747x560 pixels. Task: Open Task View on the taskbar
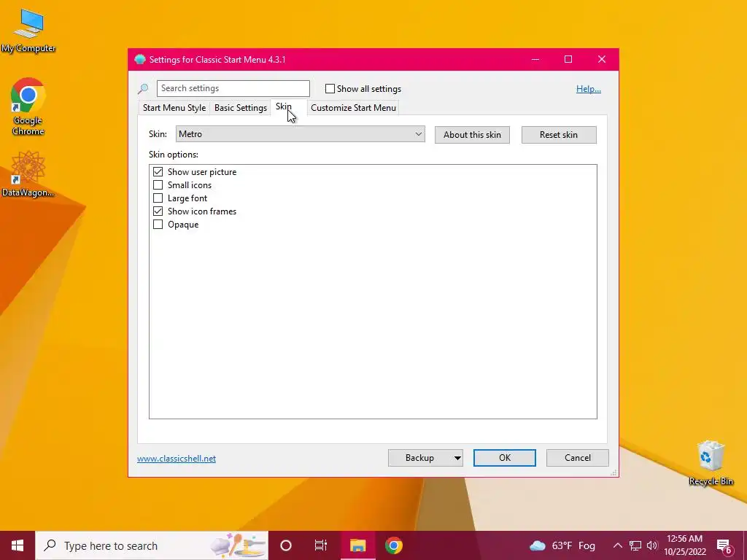(x=321, y=545)
